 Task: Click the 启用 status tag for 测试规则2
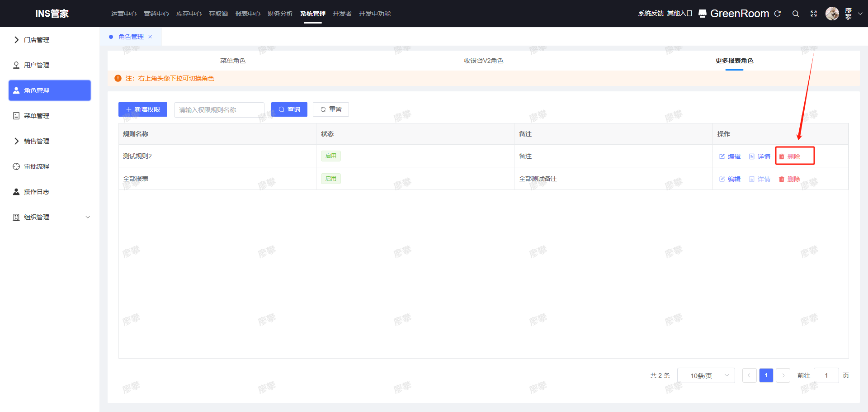[331, 156]
